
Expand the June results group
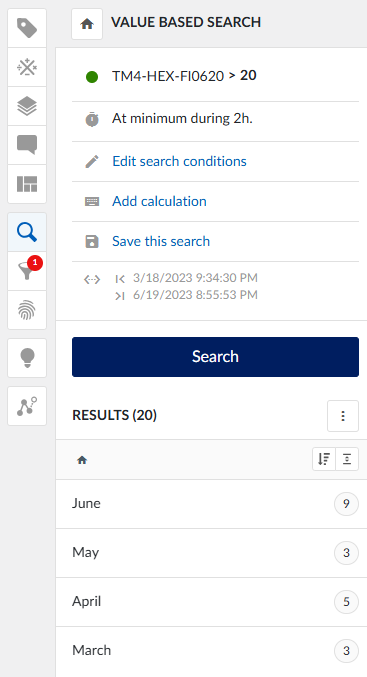click(x=212, y=504)
